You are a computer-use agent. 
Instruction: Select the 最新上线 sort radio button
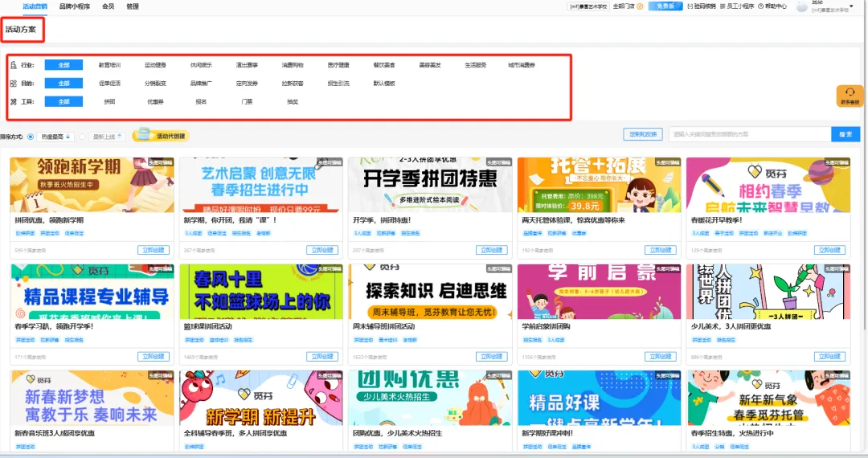[x=83, y=137]
